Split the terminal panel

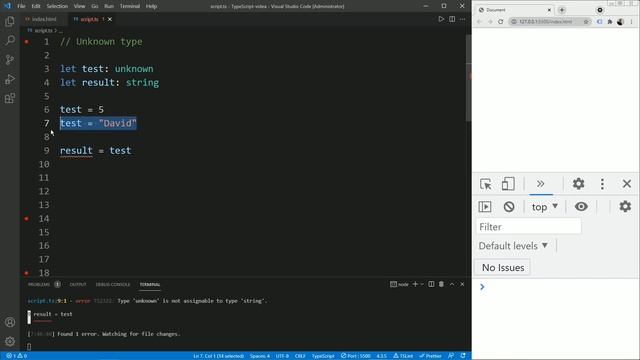[431, 284]
